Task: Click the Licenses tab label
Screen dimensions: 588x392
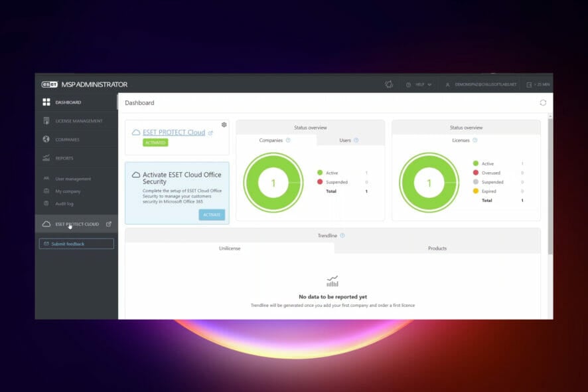Action: pos(461,140)
